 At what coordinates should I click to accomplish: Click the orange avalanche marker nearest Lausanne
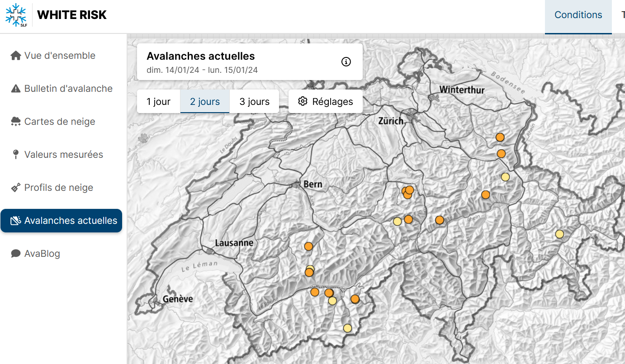(308, 246)
